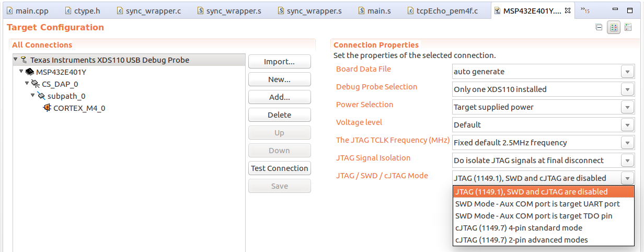Image resolution: width=644 pixels, height=252 pixels.
Task: Click the subpath_0 node icon
Action: [x=41, y=96]
